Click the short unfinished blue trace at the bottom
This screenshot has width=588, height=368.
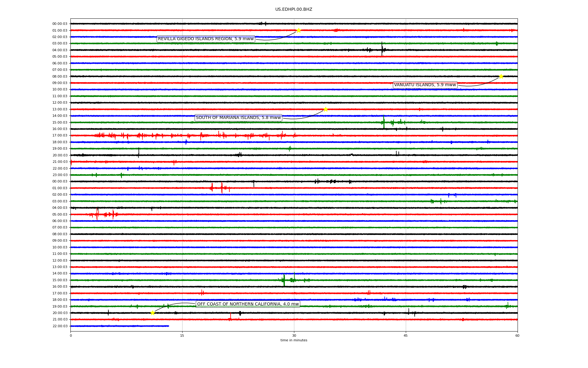(x=120, y=326)
